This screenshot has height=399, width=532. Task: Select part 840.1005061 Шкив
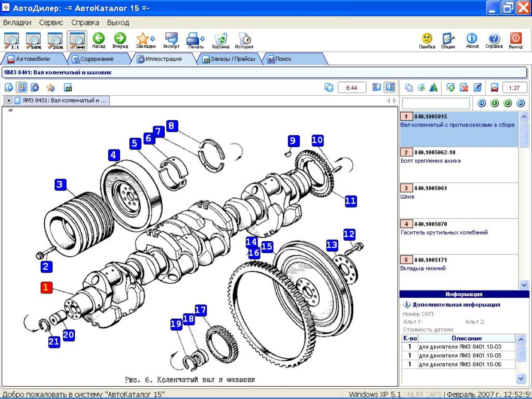(459, 201)
